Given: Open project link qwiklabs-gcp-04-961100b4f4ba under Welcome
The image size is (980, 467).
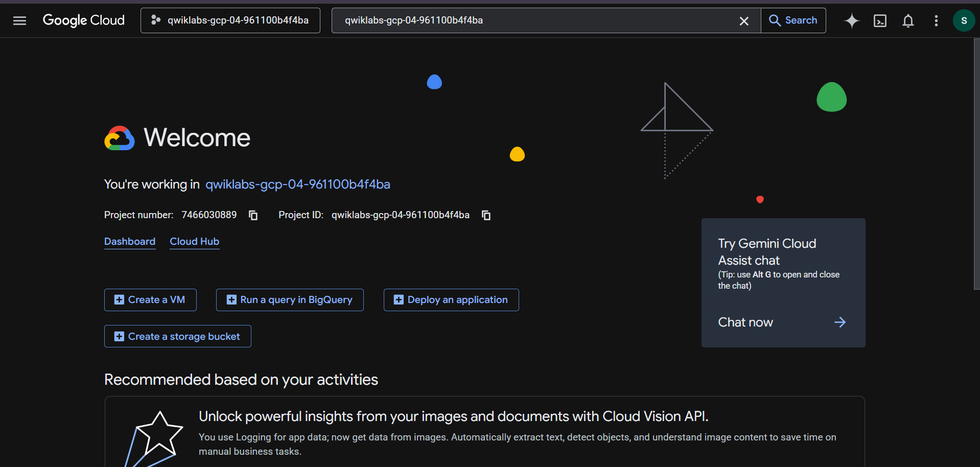Looking at the screenshot, I should point(298,184).
